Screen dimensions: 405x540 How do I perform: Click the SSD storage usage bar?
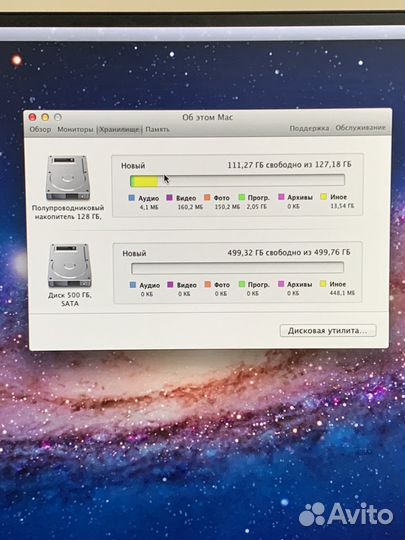(x=237, y=180)
